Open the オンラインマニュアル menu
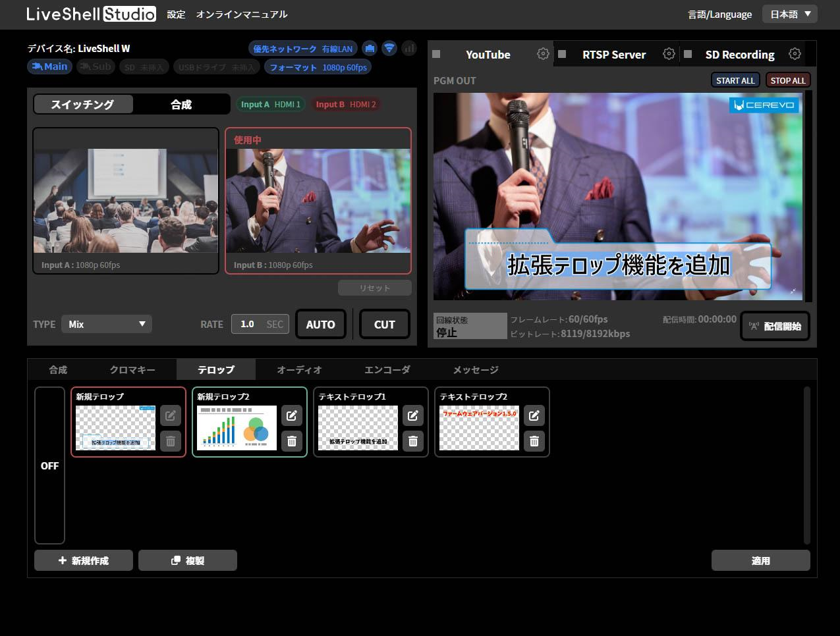Screen dimensions: 840x636 (x=242, y=14)
